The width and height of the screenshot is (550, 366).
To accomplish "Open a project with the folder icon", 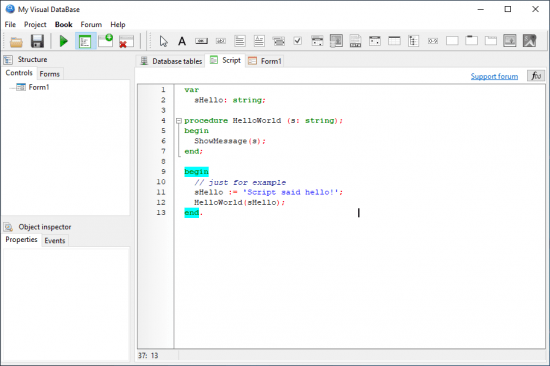I will pos(16,41).
